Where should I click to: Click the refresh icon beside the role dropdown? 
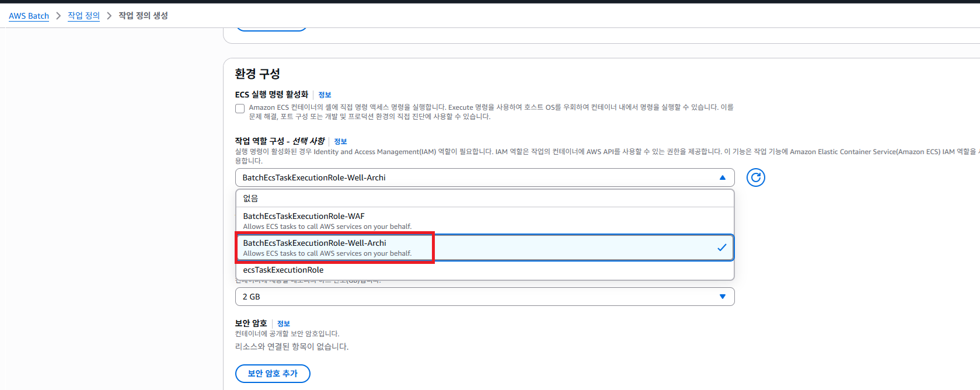tap(755, 177)
